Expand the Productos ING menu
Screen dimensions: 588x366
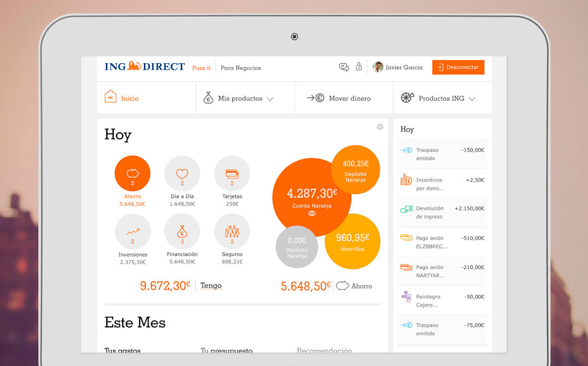click(x=441, y=98)
